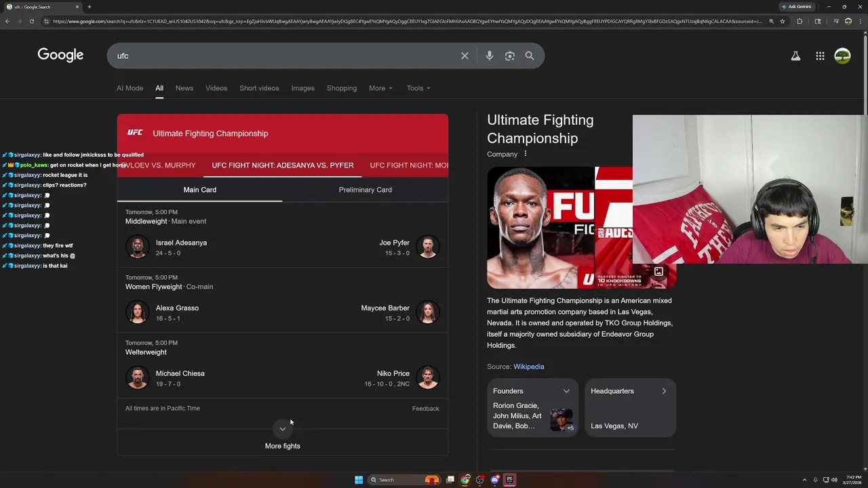Open Joe Pyfer's fighter entry

coord(410,247)
